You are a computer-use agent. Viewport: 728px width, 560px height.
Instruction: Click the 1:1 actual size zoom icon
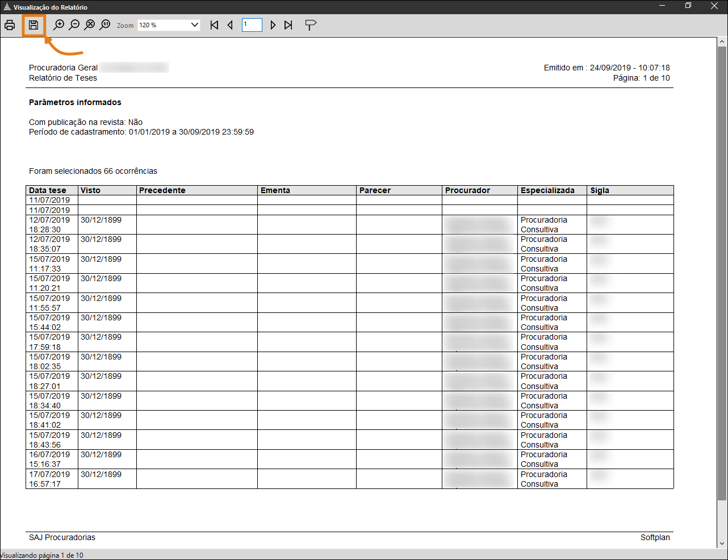point(105,25)
